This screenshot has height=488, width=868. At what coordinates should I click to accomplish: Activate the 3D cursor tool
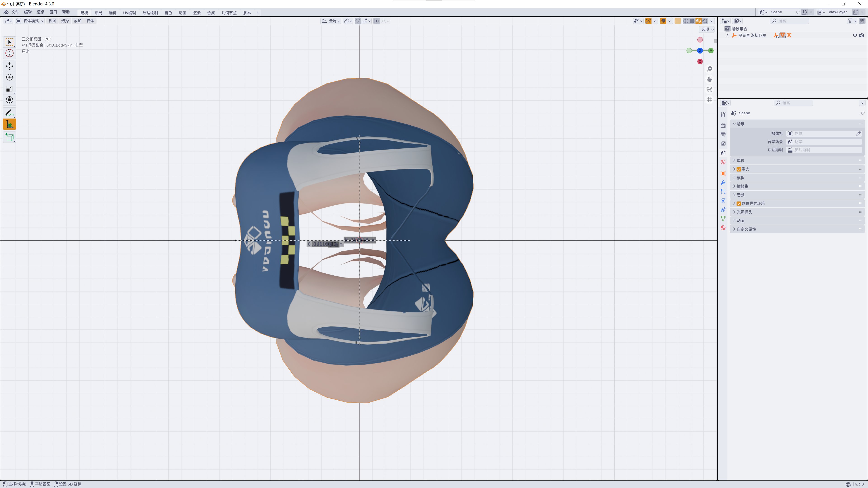tap(9, 53)
